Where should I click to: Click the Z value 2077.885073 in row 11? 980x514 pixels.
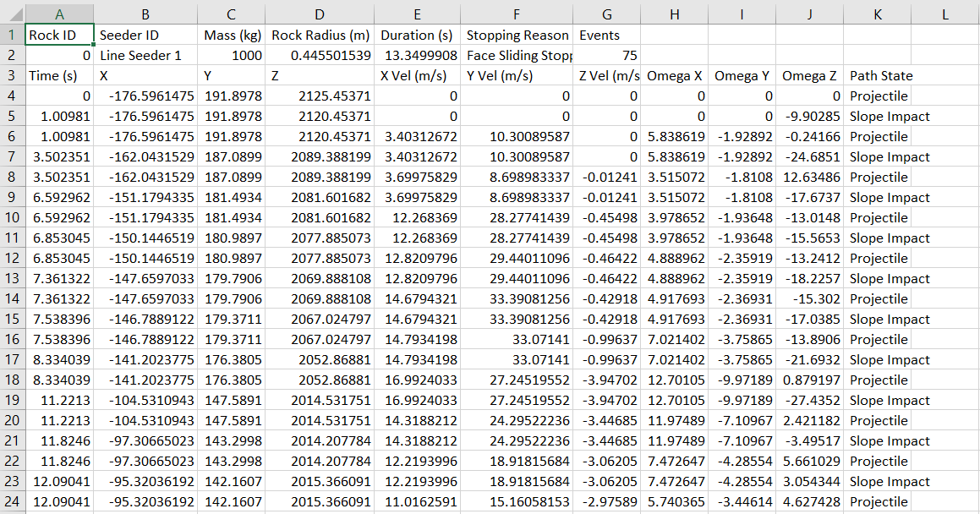click(x=320, y=238)
